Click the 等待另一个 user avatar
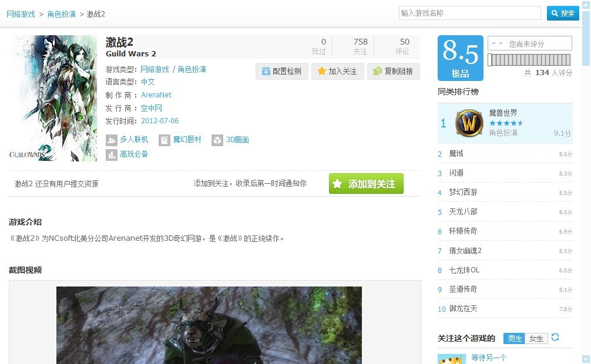The height and width of the screenshot is (364, 591). (452, 359)
